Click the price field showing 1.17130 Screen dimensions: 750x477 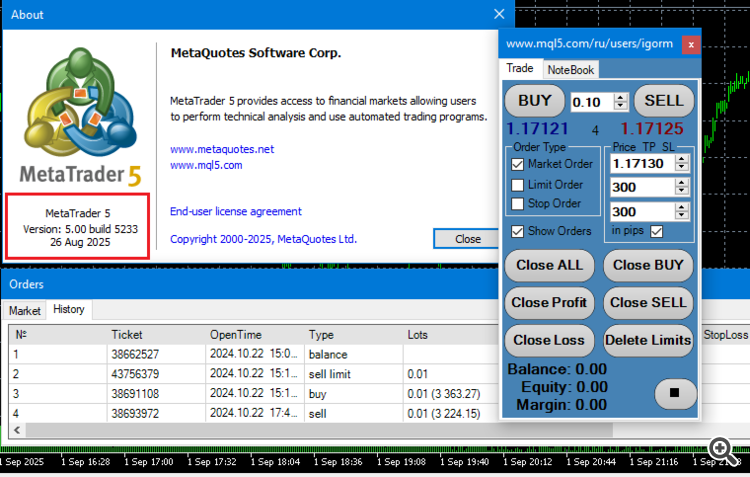click(643, 164)
